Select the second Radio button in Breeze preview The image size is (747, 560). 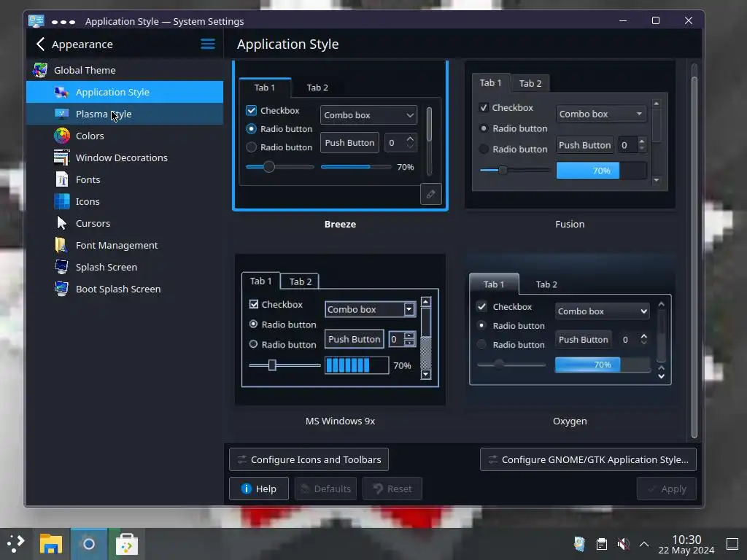tap(251, 147)
